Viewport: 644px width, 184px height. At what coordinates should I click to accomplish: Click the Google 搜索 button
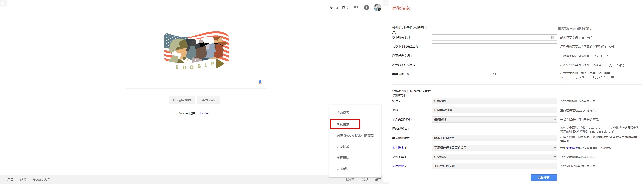[182, 100]
